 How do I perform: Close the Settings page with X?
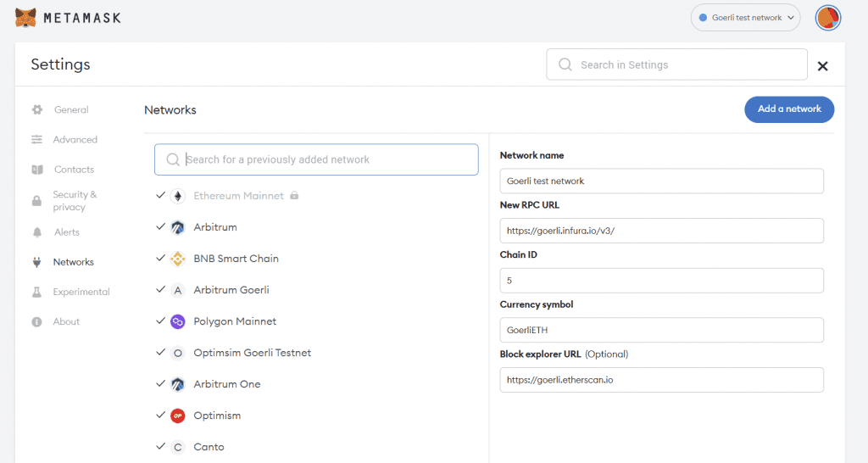coord(822,66)
